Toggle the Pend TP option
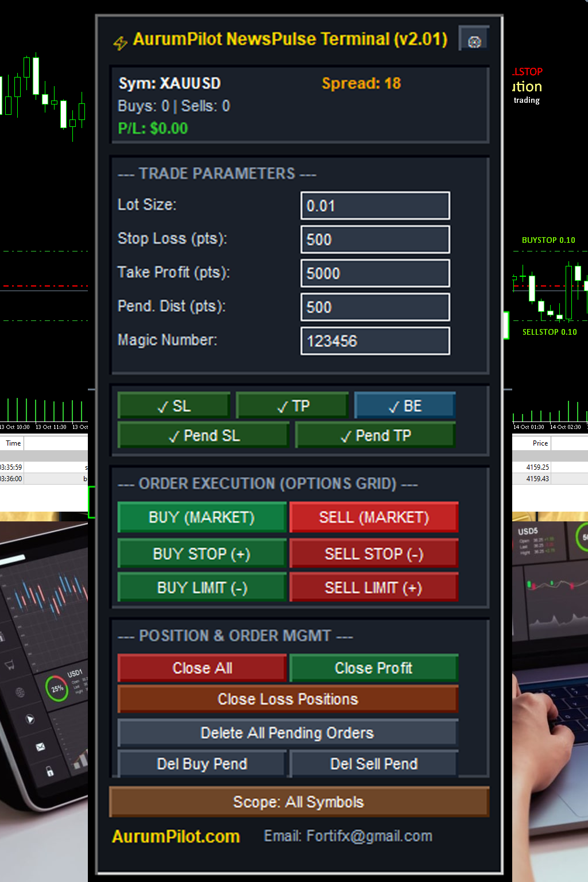This screenshot has height=882, width=588. (375, 436)
